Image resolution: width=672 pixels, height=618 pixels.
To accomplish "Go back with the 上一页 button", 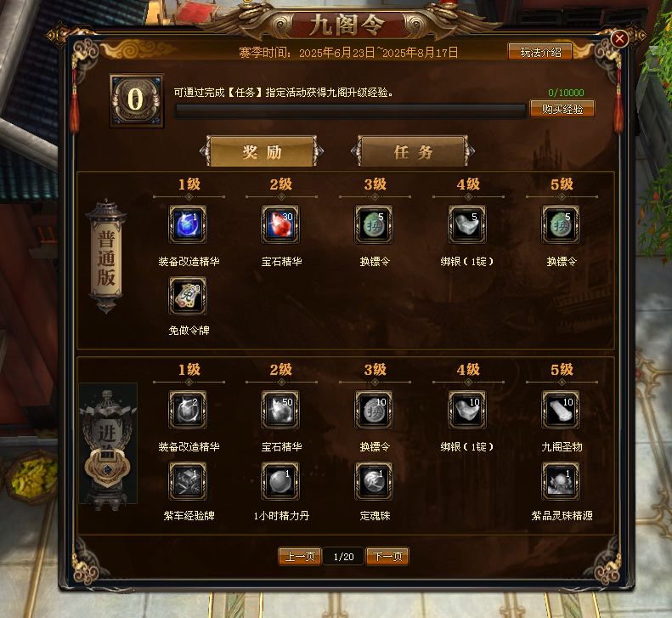I will (300, 556).
